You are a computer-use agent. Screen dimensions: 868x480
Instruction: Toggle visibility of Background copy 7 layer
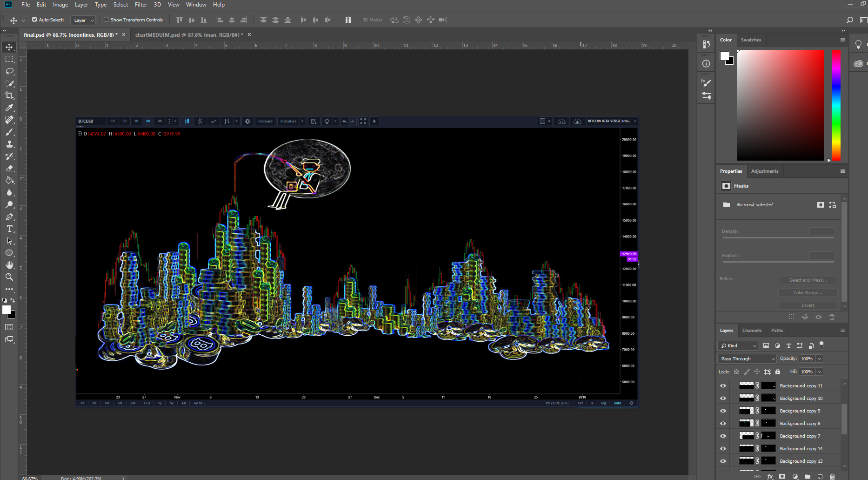coord(723,436)
